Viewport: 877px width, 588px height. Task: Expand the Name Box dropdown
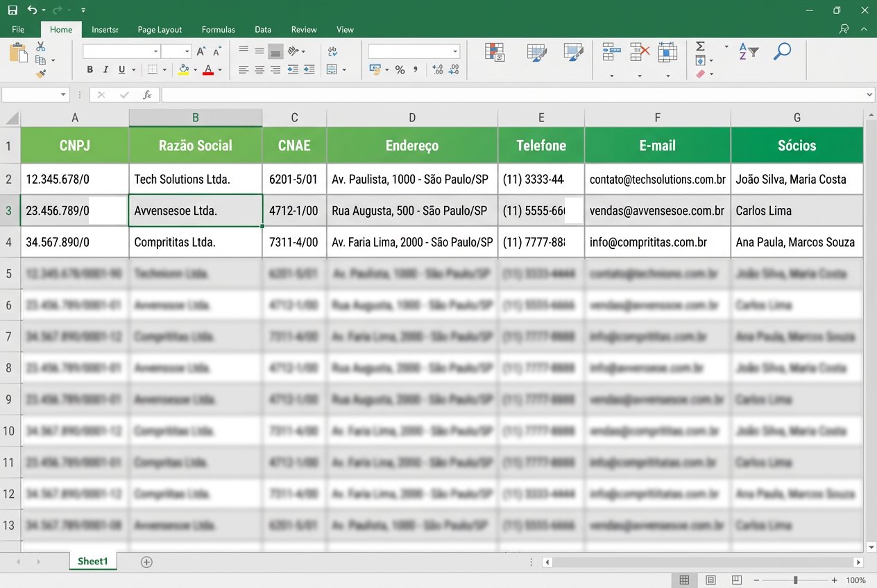[x=64, y=95]
